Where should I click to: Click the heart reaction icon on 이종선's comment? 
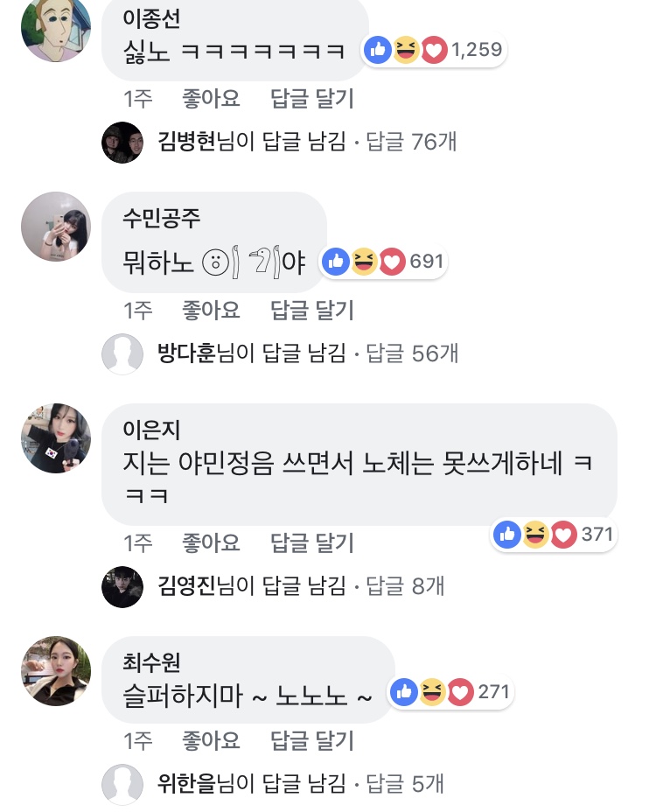pos(434,51)
